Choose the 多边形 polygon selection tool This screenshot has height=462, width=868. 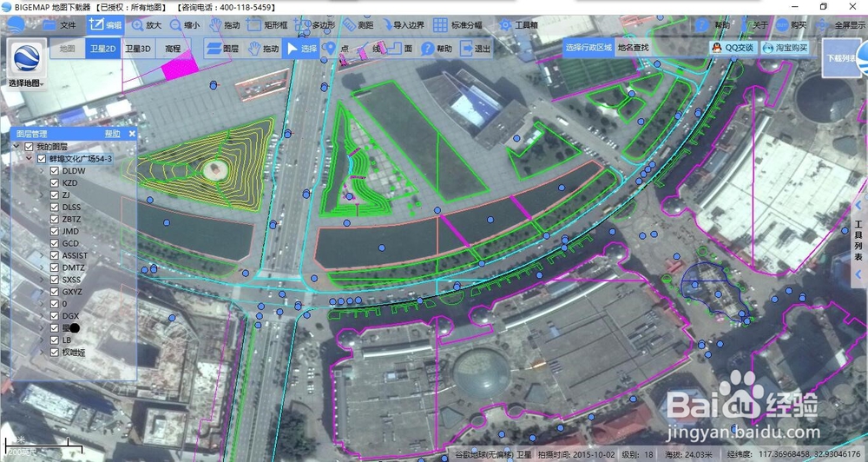click(x=314, y=25)
